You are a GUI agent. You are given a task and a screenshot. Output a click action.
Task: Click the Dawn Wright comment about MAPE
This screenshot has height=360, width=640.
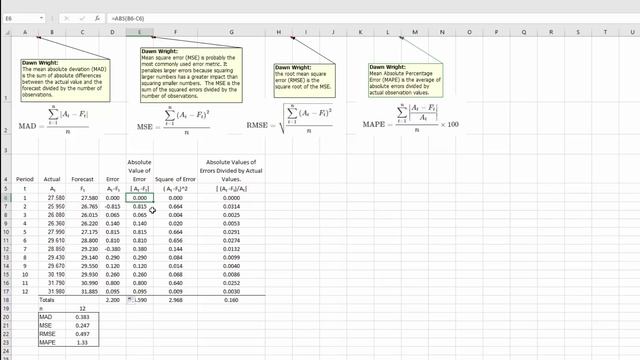405,80
